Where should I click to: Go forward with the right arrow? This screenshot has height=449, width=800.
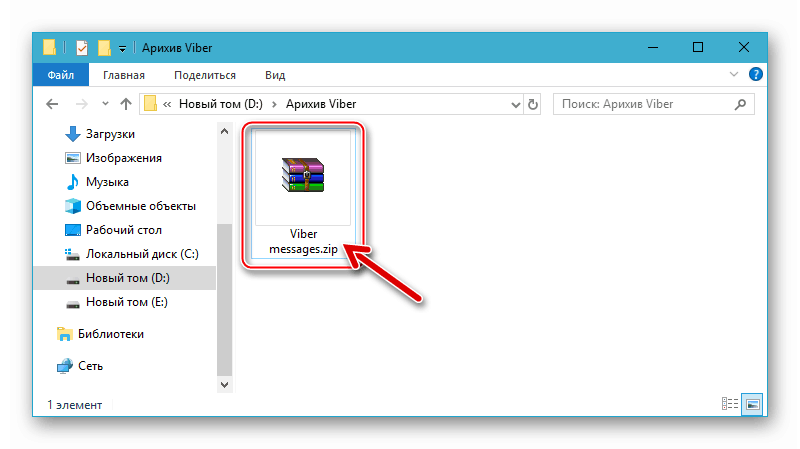coord(81,104)
